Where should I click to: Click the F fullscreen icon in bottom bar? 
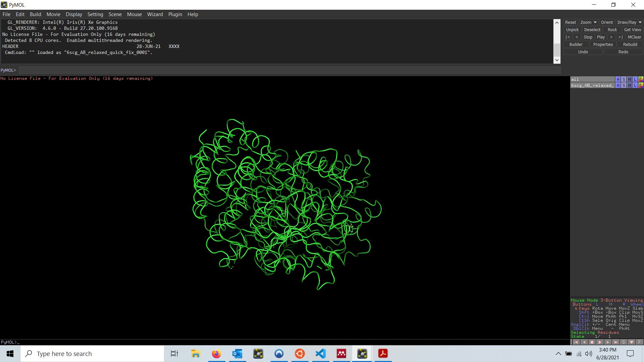coord(639,342)
